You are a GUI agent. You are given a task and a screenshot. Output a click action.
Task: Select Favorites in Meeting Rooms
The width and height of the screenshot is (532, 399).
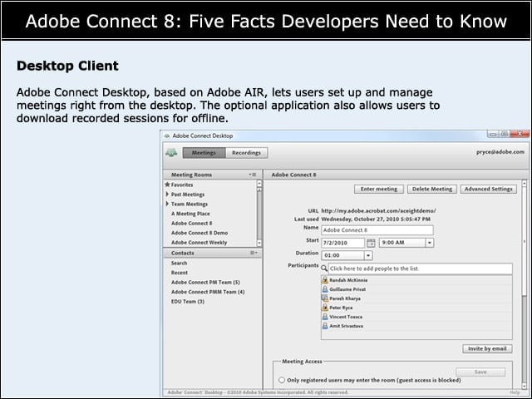182,185
